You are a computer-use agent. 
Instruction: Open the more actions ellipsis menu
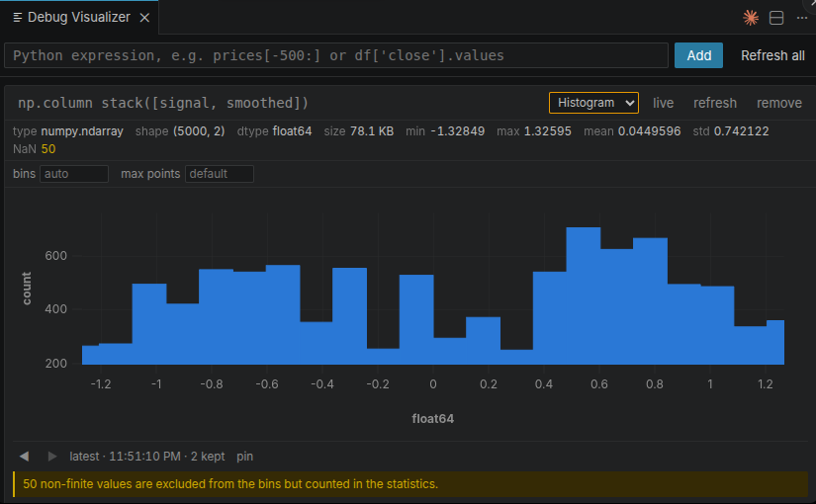point(802,18)
